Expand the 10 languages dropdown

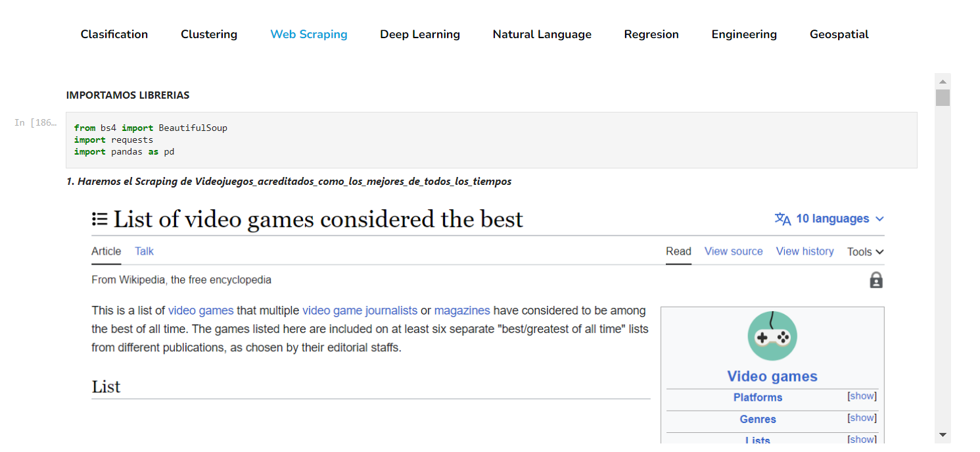840,218
